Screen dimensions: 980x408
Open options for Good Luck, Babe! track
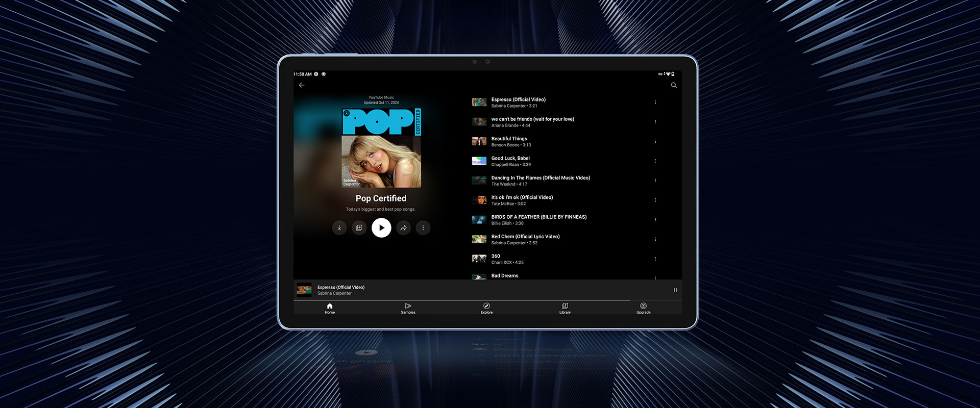[x=655, y=161]
